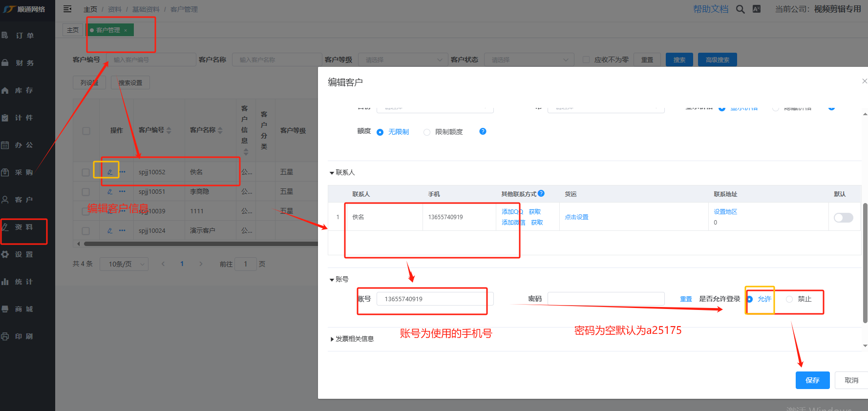868x411 pixels.
Task: Tick the checkbox for row spjj10052
Action: click(85, 172)
